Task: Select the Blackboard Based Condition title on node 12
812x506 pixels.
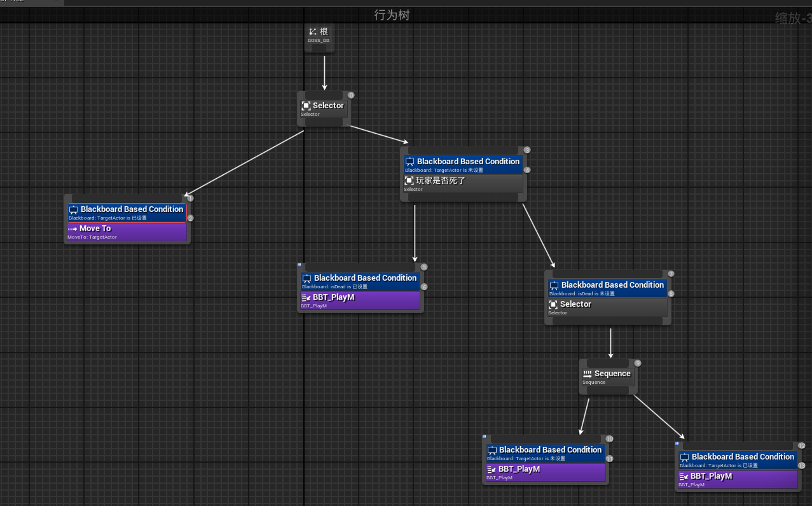Action: pyautogui.click(x=743, y=457)
